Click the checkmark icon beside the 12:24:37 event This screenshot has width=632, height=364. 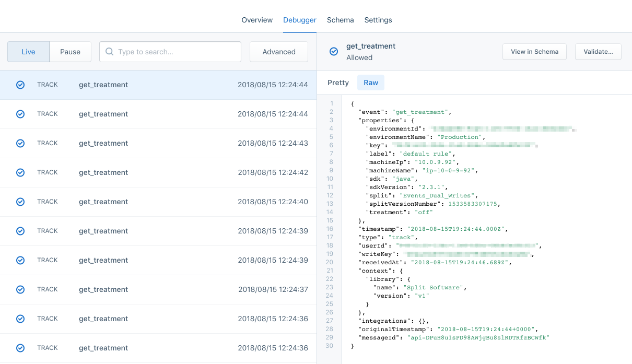tap(20, 289)
